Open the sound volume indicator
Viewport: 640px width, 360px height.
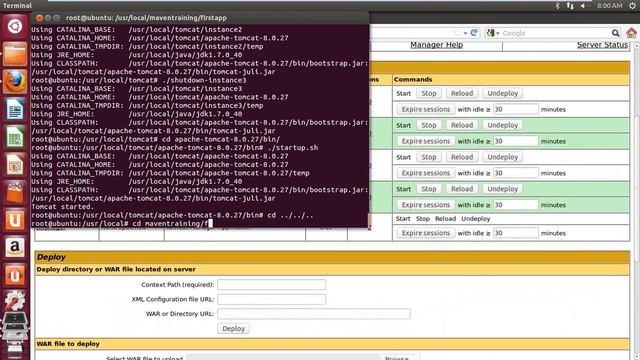(584, 5)
